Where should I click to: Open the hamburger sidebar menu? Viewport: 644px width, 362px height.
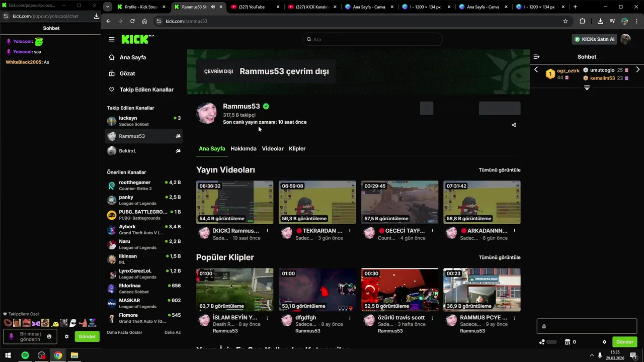click(112, 39)
